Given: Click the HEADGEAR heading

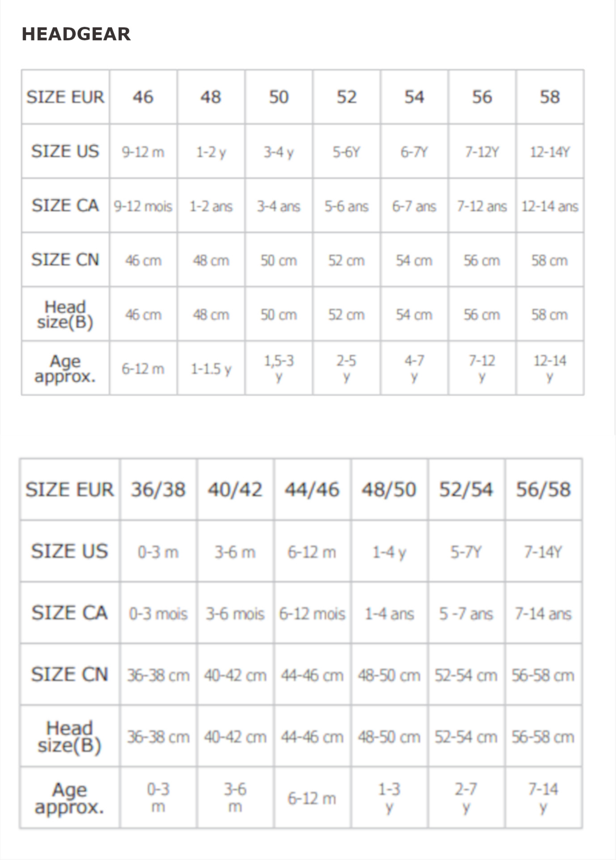Looking at the screenshot, I should pos(76,34).
